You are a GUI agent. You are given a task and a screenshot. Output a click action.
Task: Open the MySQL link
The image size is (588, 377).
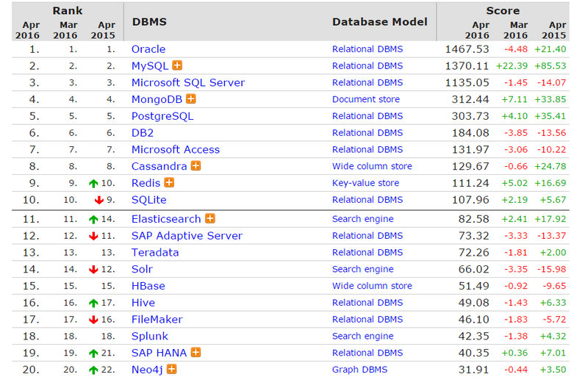click(x=150, y=66)
